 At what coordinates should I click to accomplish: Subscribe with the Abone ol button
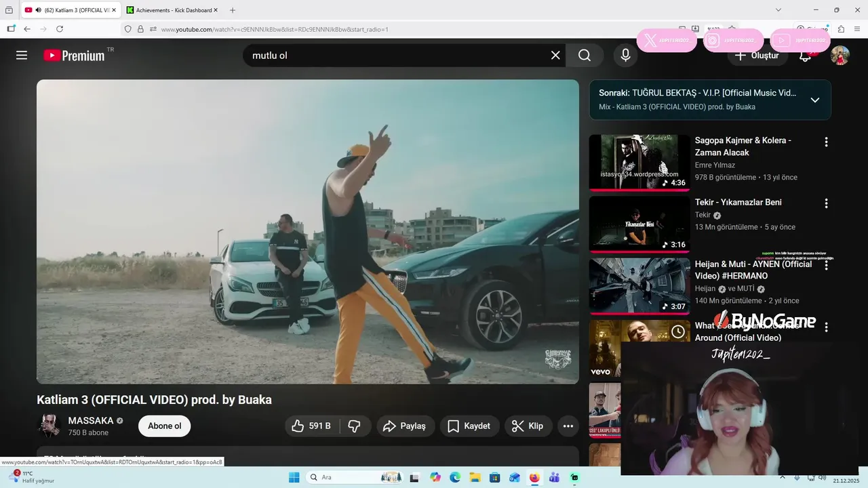tap(165, 426)
